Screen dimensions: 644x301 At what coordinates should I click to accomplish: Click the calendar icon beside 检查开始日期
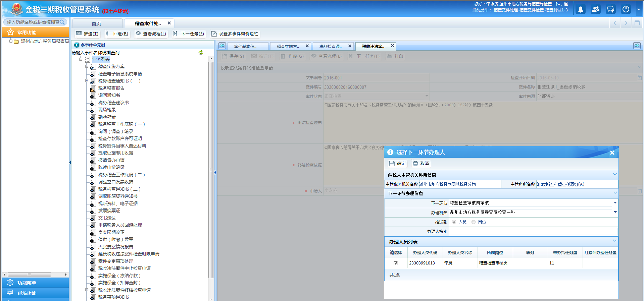click(x=640, y=78)
